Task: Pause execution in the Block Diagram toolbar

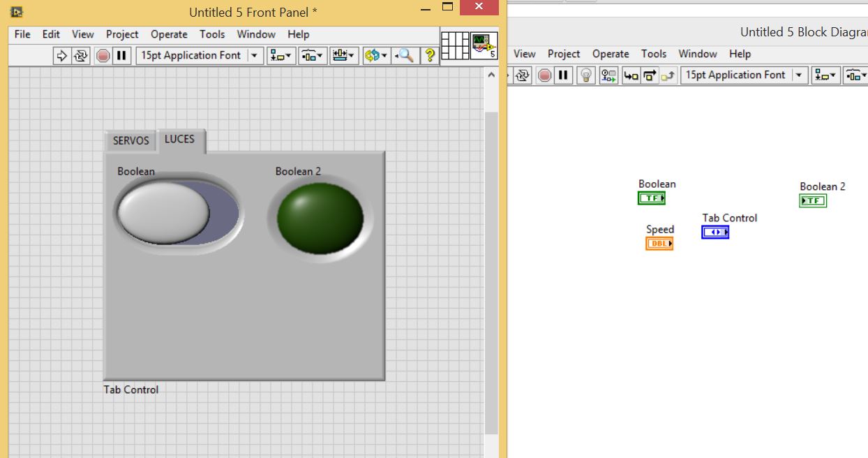Action: (x=563, y=75)
